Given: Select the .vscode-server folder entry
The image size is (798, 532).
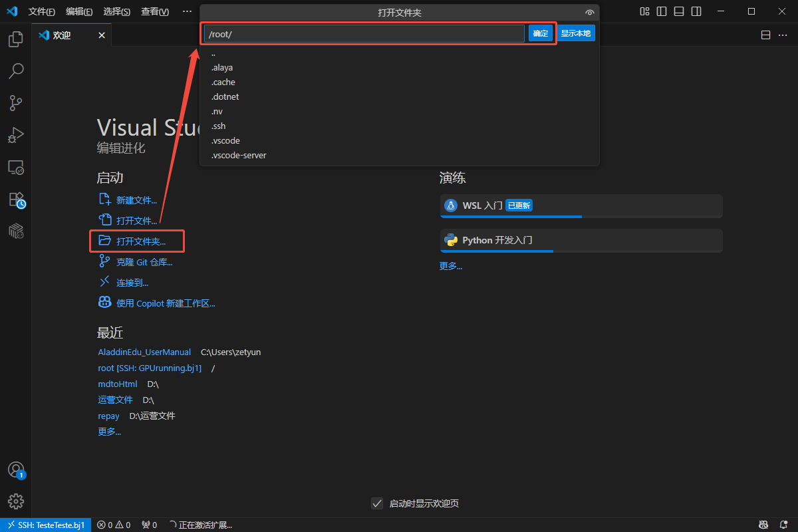Looking at the screenshot, I should (x=400, y=156).
